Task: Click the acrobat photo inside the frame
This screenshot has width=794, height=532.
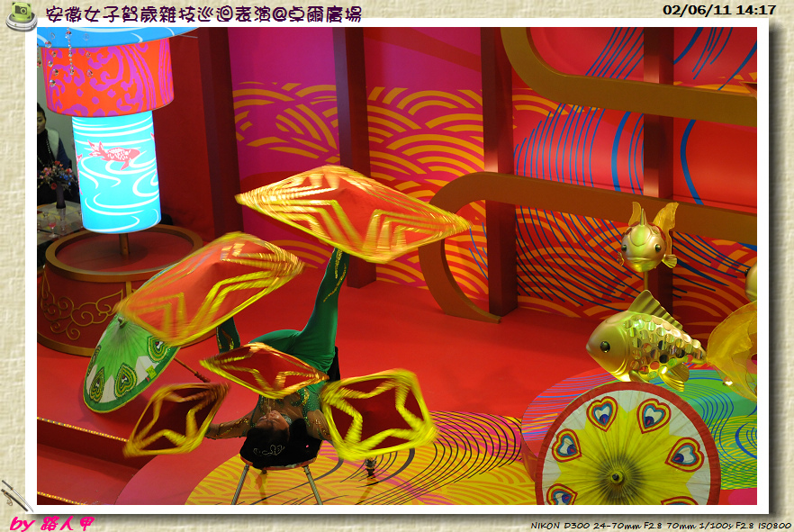Action: tap(397, 266)
